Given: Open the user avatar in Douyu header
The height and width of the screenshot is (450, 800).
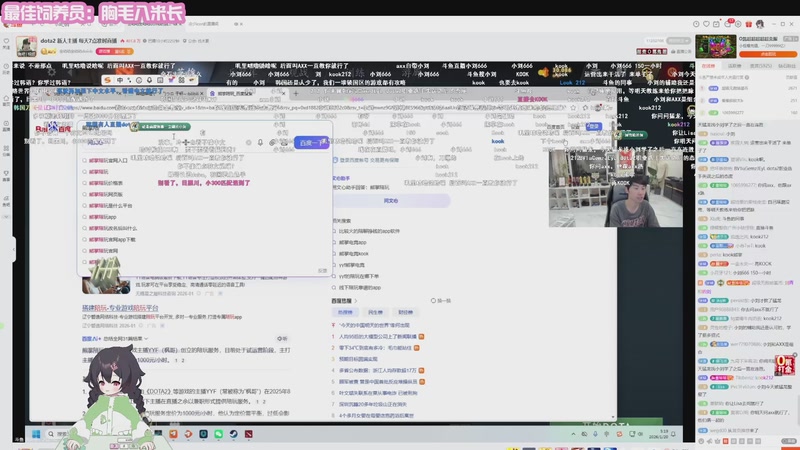Looking at the screenshot, I should 760,24.
